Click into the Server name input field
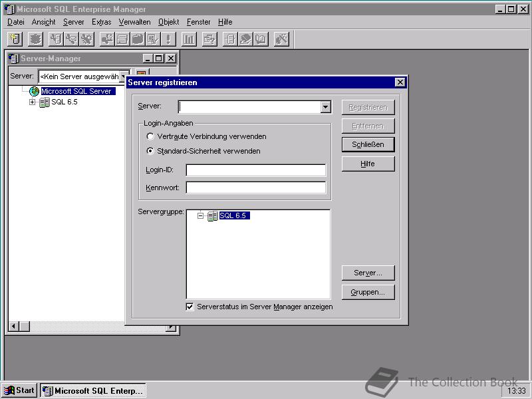The height and width of the screenshot is (399, 532). [250, 107]
